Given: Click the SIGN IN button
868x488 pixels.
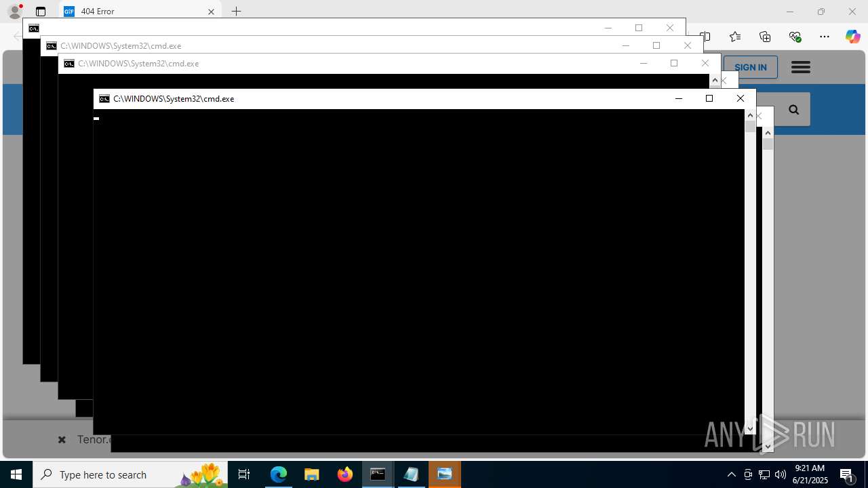Looking at the screenshot, I should [x=751, y=67].
